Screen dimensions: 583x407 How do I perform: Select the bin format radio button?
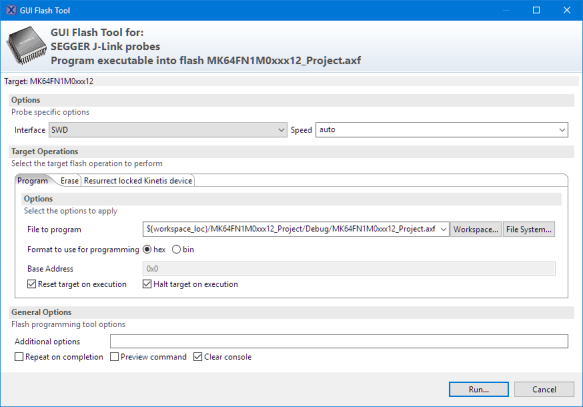(x=176, y=249)
